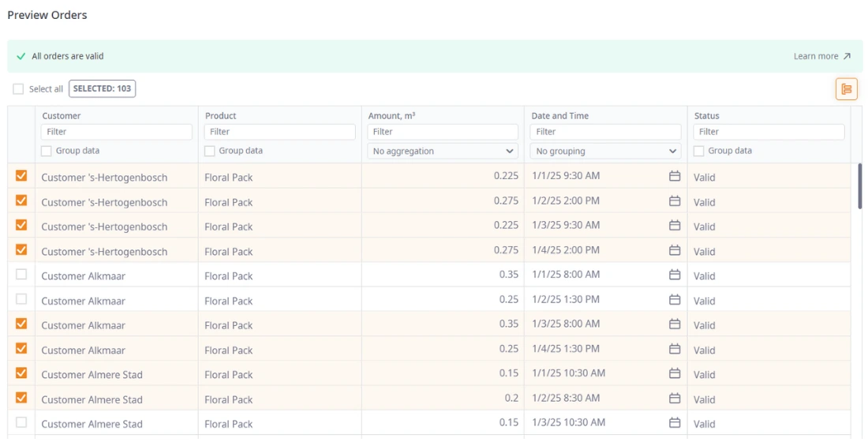
Task: Check the Alkmaar row dated 1/1/25 8:00 AM
Action: point(21,274)
